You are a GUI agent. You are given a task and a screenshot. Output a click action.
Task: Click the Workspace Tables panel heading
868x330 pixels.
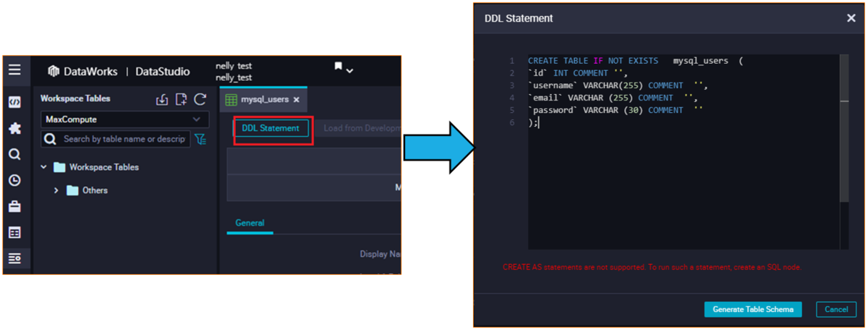(x=75, y=98)
